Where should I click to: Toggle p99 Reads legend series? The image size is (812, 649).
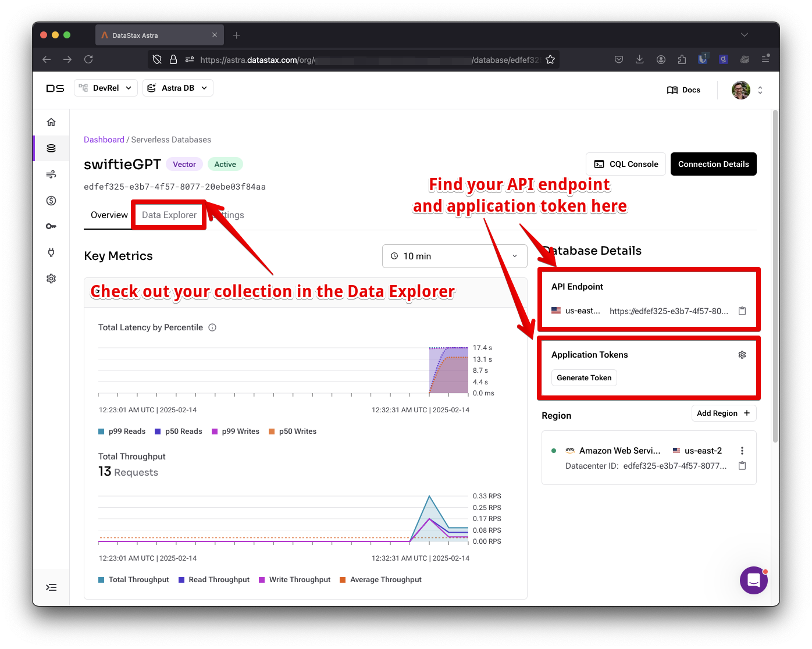122,432
